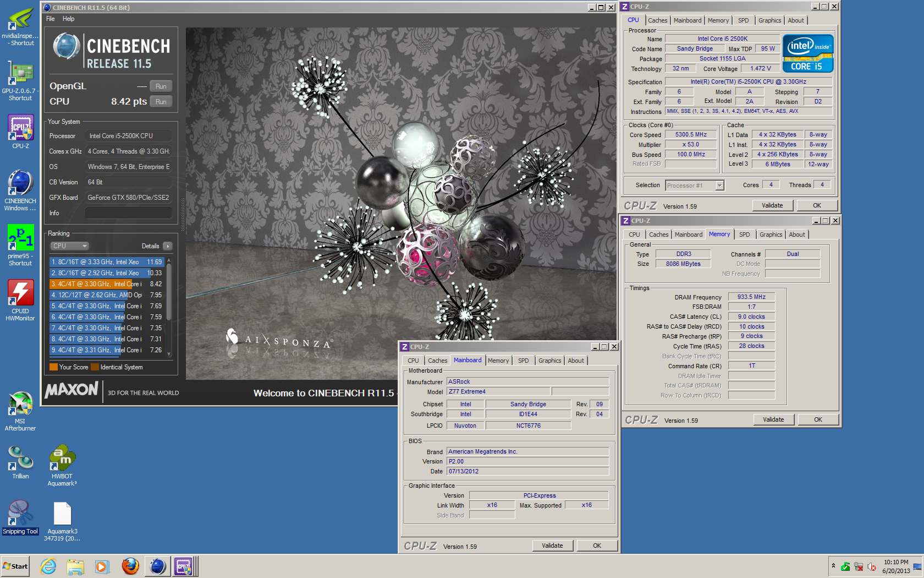Viewport: 924px width, 578px height.
Task: Select ranking entry 1 with score 11.69
Action: (107, 262)
